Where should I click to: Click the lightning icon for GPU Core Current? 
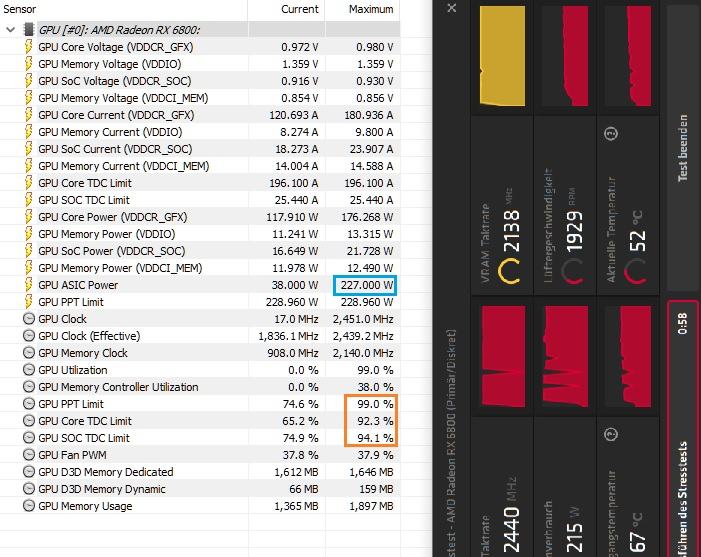[29, 115]
